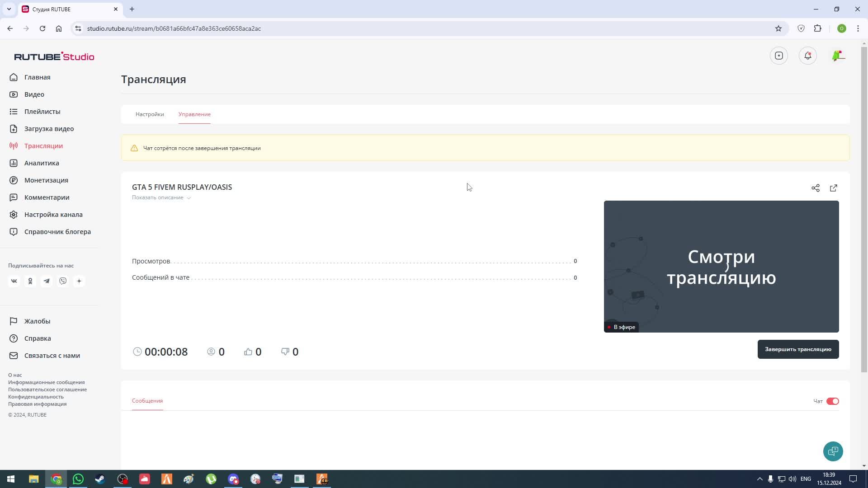Select the Сообщения tab

(x=147, y=401)
